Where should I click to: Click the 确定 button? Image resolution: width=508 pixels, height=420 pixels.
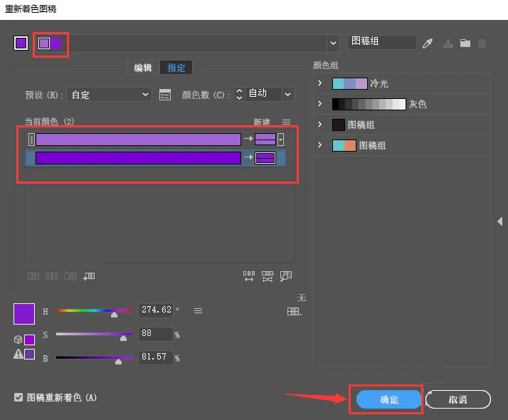tap(389, 399)
